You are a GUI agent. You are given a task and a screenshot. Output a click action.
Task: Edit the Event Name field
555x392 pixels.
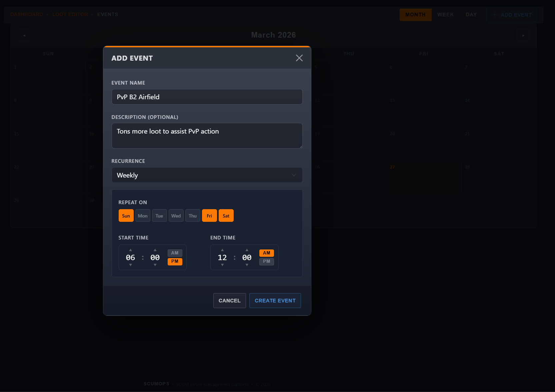pos(207,97)
